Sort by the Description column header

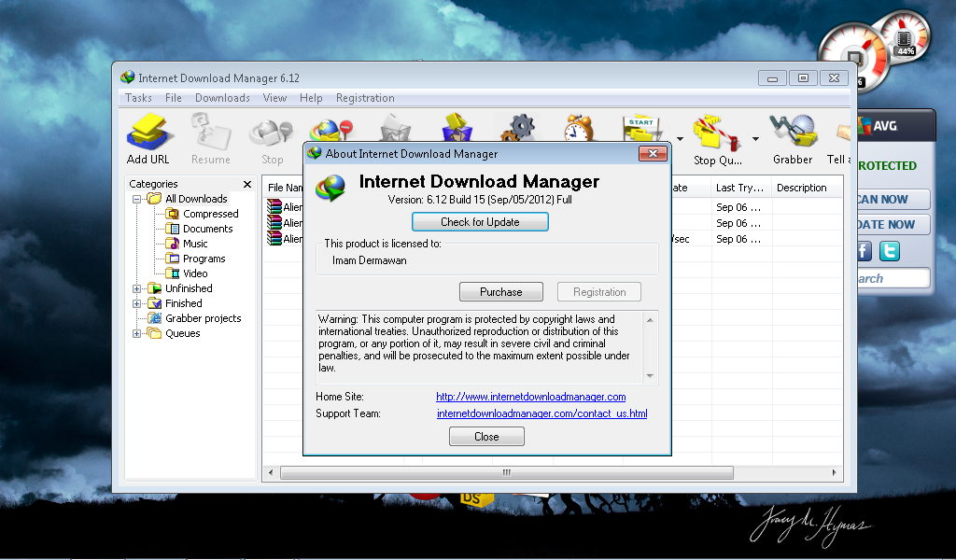coord(806,188)
